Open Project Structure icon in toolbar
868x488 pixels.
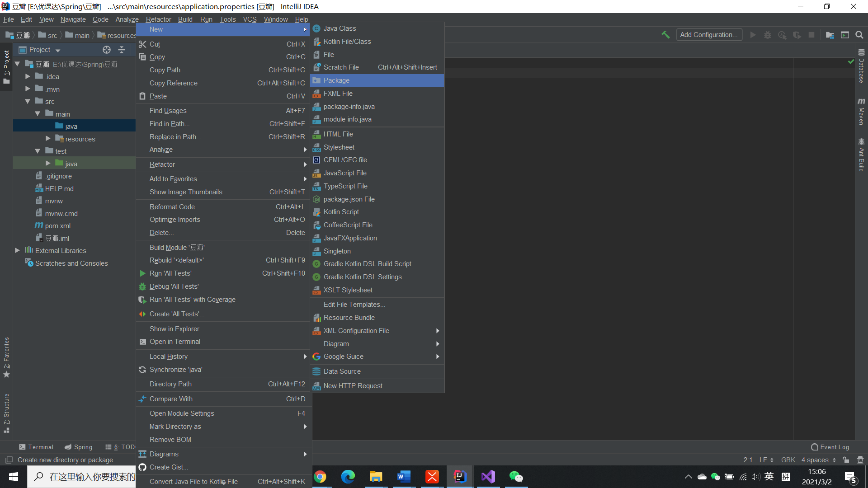click(x=830, y=35)
